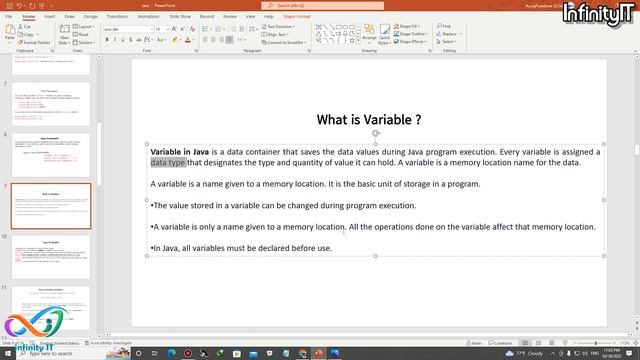Viewport: 640px width, 360px height.
Task: Click the Reset slide button
Action: pos(80,35)
